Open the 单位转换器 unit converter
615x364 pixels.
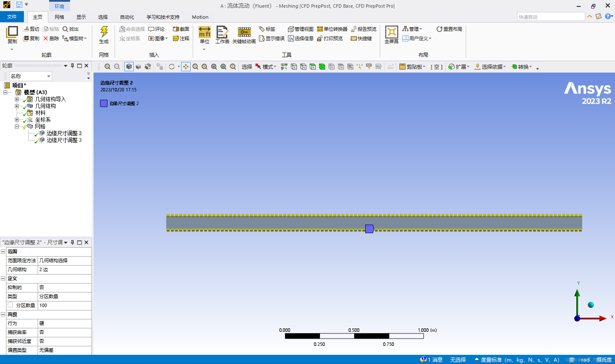tap(332, 29)
